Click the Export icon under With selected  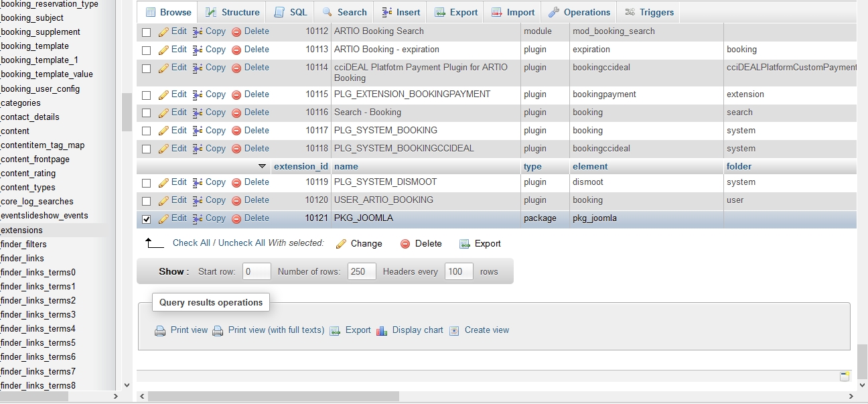(x=465, y=244)
